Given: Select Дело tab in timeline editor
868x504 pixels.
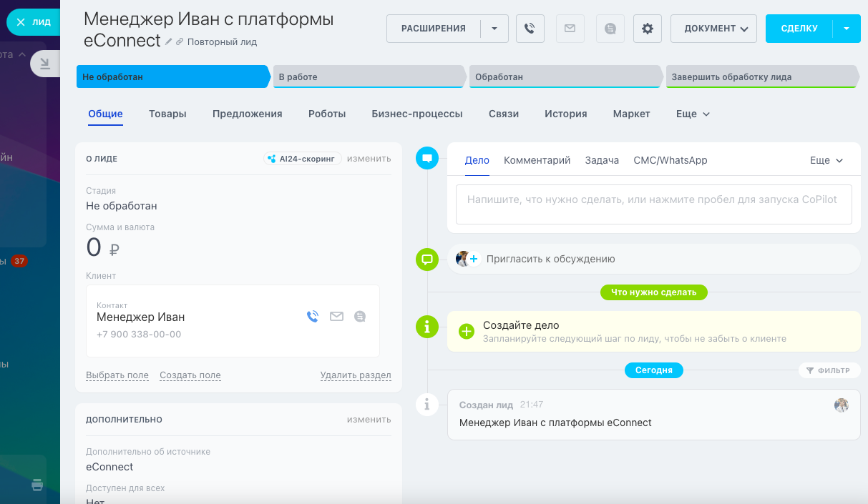Looking at the screenshot, I should (x=477, y=160).
